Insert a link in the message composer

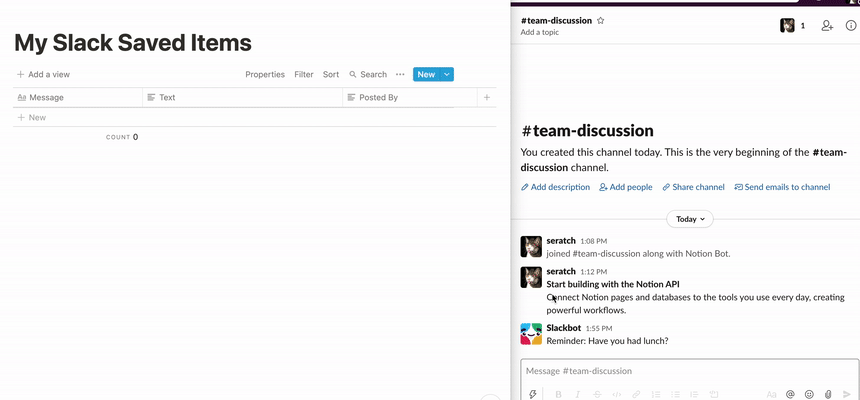(636, 394)
